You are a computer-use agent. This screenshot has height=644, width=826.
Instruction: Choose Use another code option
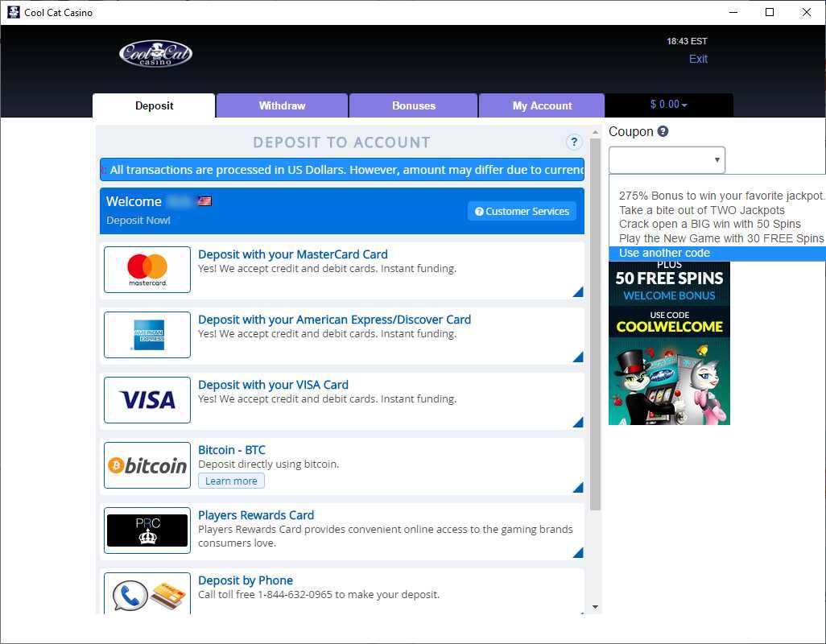click(x=717, y=254)
